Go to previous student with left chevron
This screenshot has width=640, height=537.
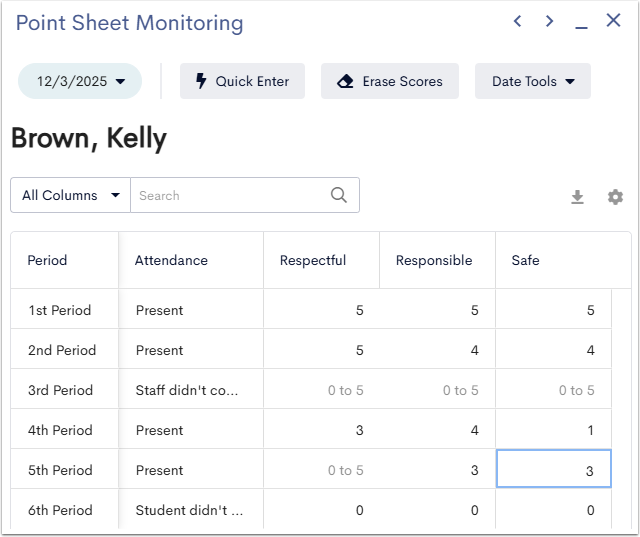[518, 21]
